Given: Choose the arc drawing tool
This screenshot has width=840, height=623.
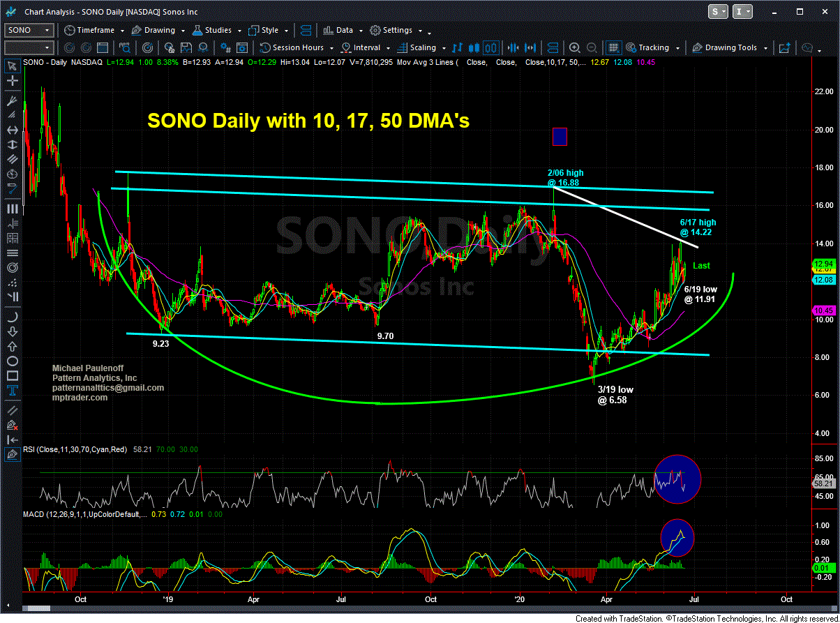Looking at the screenshot, I should point(13,317).
